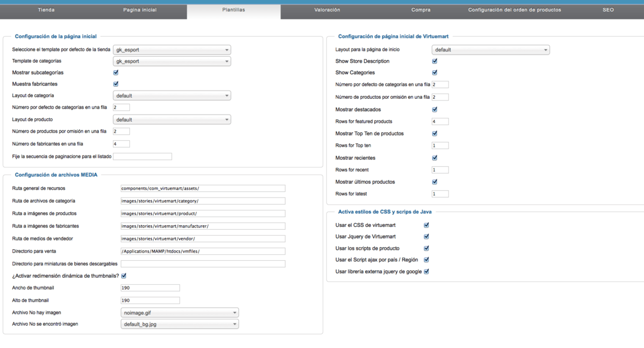
Task: Click Rows for featured products field
Action: 440,122
